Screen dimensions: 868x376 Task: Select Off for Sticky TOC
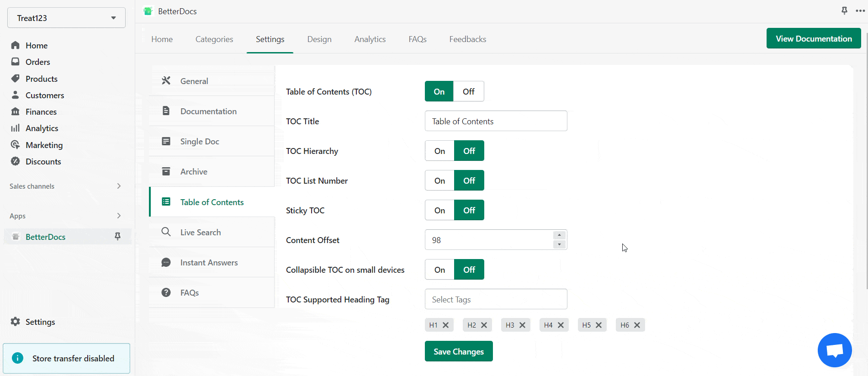[x=469, y=210]
